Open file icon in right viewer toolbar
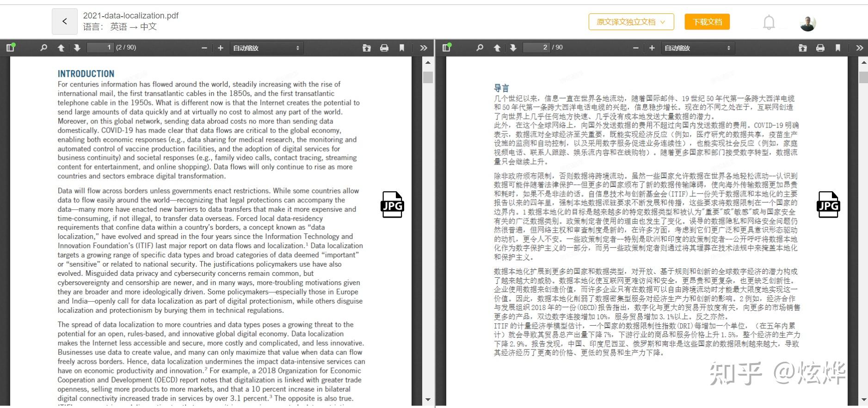 click(x=803, y=48)
